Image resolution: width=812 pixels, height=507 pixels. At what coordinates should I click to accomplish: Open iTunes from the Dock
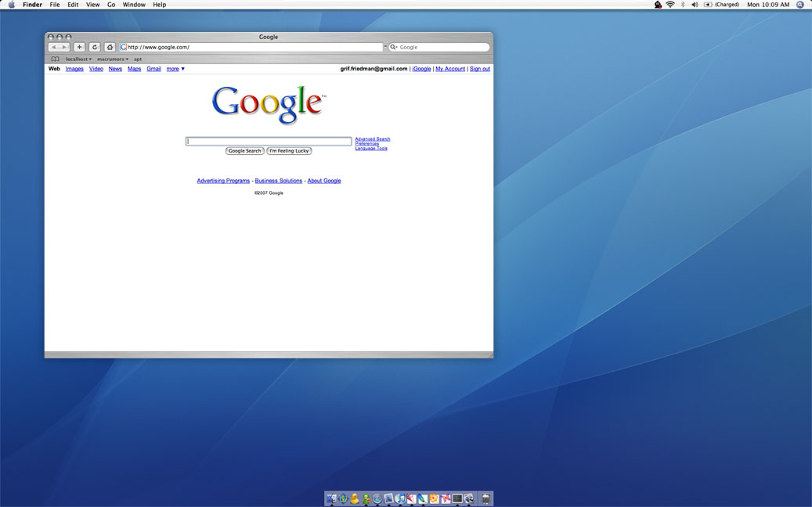400,498
